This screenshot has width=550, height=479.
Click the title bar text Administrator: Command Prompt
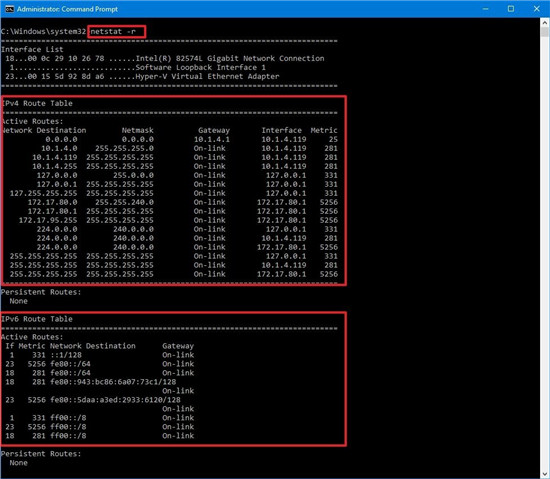click(x=67, y=9)
